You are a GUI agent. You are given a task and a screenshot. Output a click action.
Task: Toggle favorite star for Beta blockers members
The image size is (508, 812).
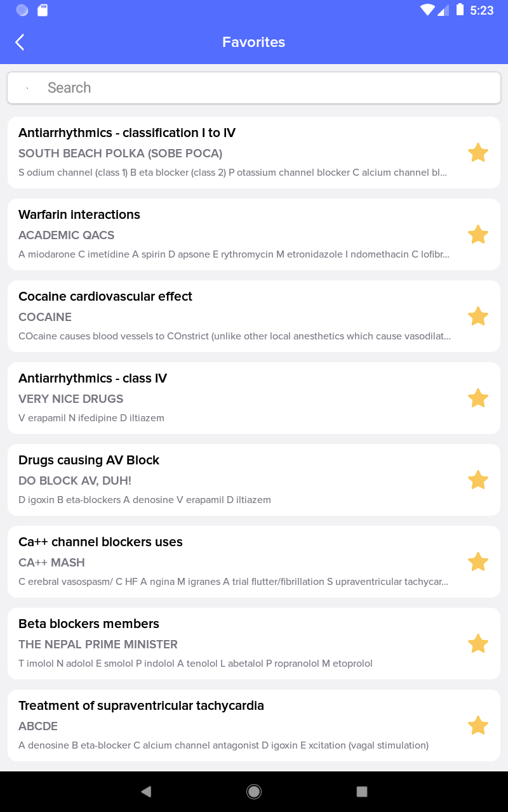478,643
